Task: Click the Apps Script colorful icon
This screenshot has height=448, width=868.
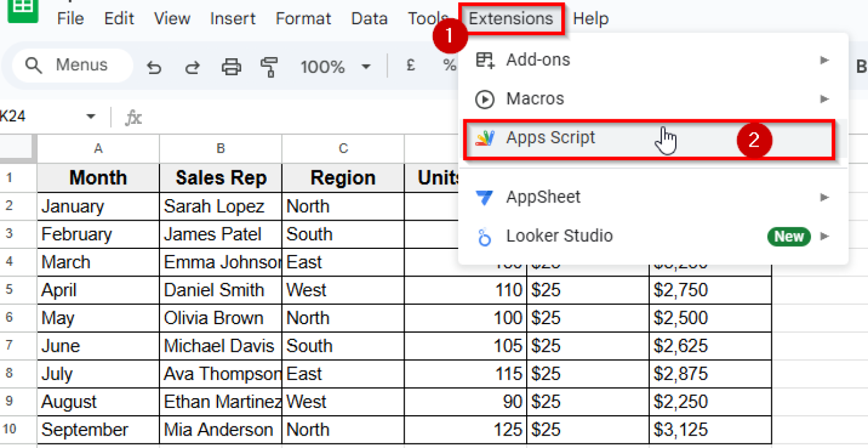Action: [x=485, y=137]
